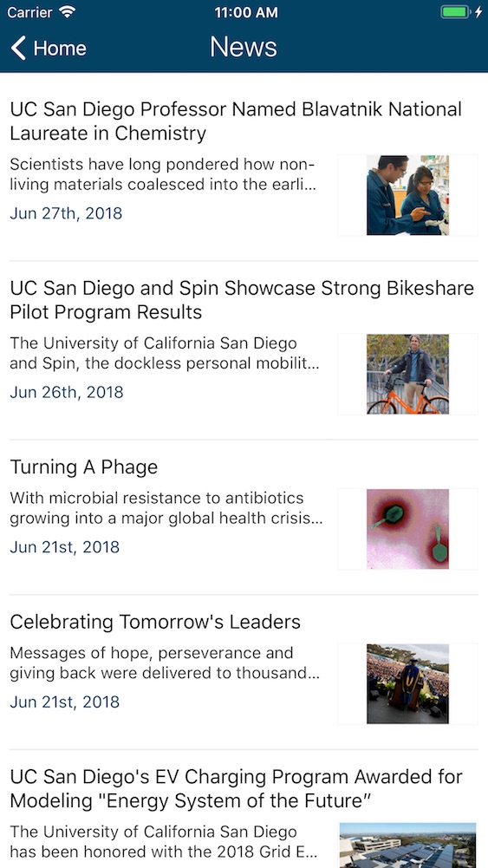
Task: Go back to Home
Action: coord(49,49)
